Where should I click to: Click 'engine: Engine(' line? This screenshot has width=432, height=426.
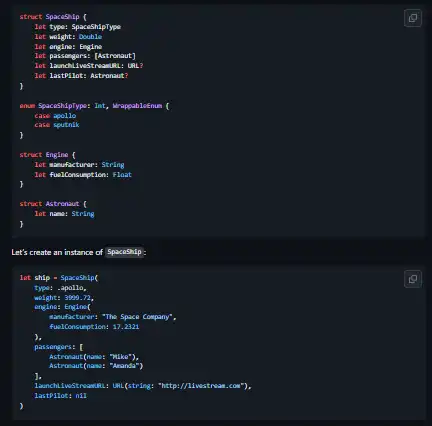pos(62,307)
